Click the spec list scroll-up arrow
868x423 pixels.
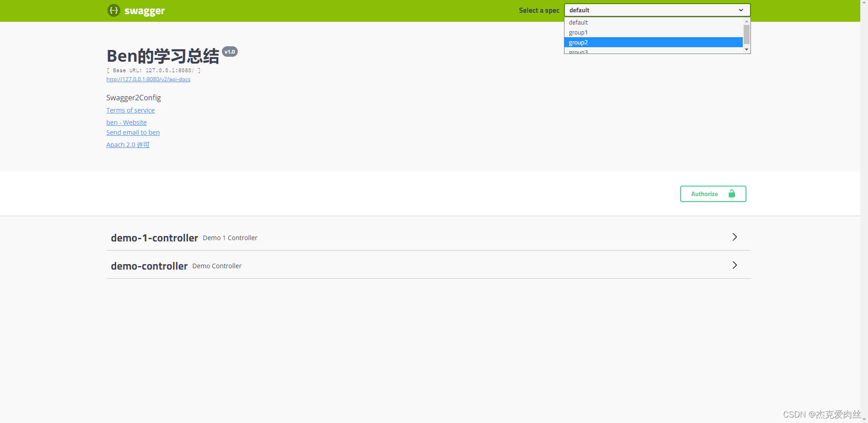[746, 21]
